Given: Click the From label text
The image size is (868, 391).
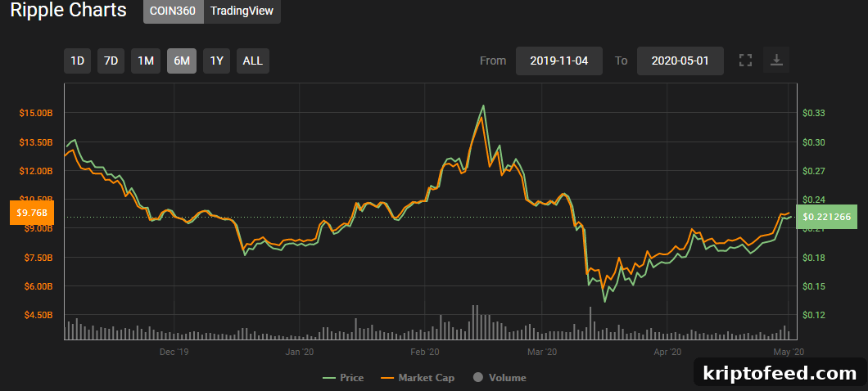Looking at the screenshot, I should pos(493,61).
